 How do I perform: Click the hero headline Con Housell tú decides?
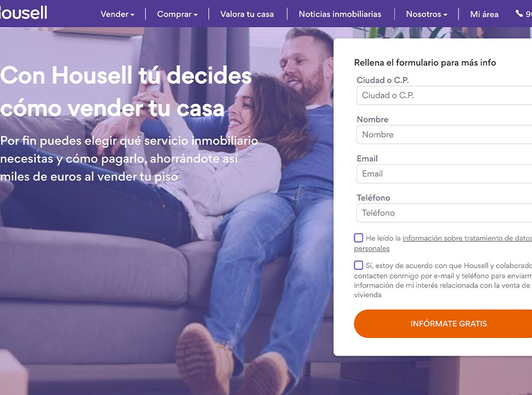pos(126,75)
